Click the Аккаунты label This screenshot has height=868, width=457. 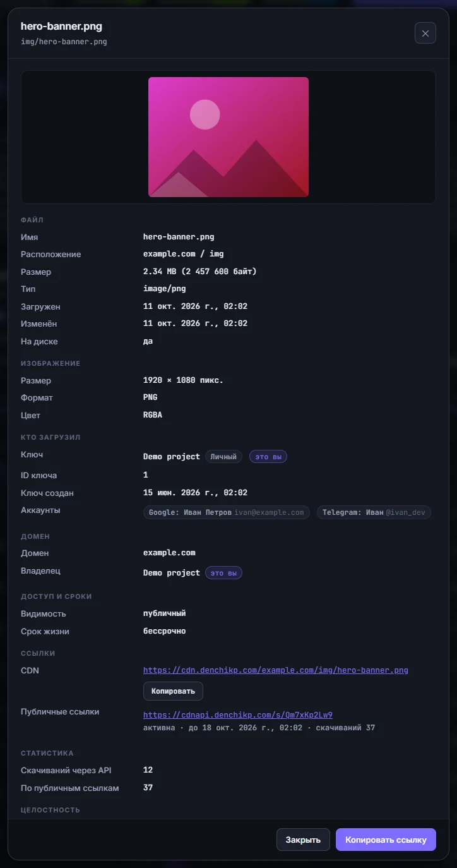tap(40, 510)
